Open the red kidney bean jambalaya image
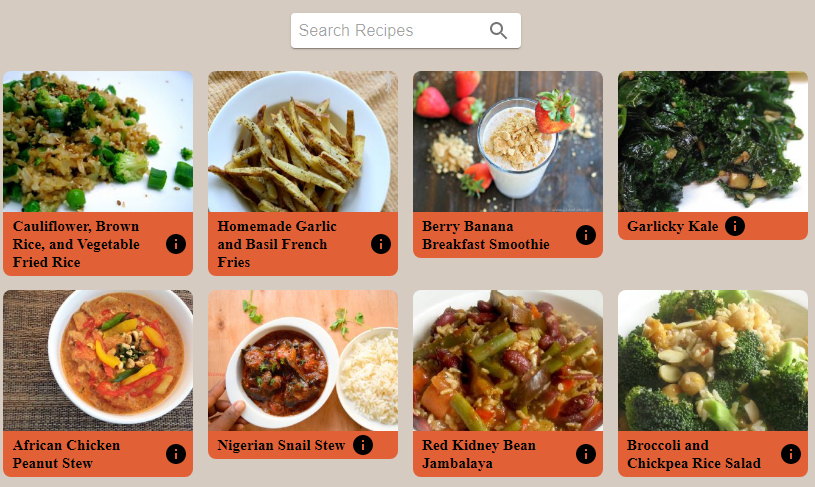The height and width of the screenshot is (487, 815). tap(508, 360)
